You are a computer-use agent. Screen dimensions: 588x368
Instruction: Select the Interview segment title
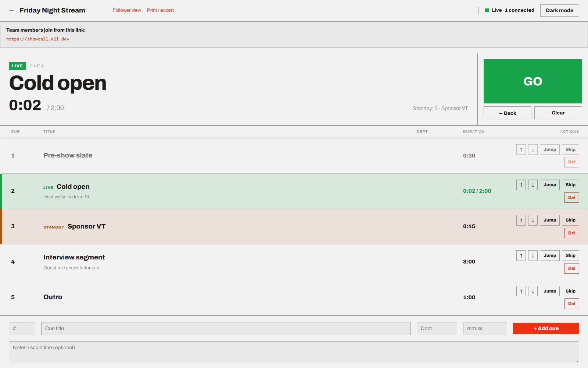(74, 257)
